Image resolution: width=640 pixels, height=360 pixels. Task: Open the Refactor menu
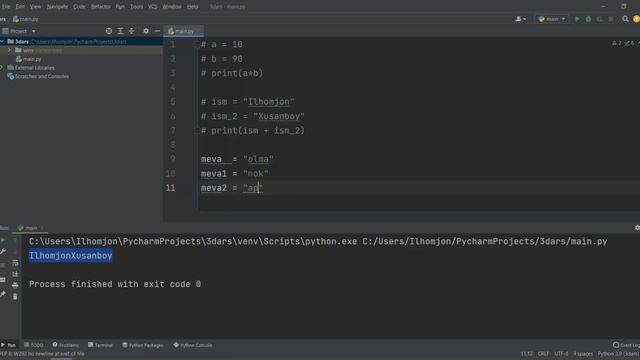click(x=100, y=7)
